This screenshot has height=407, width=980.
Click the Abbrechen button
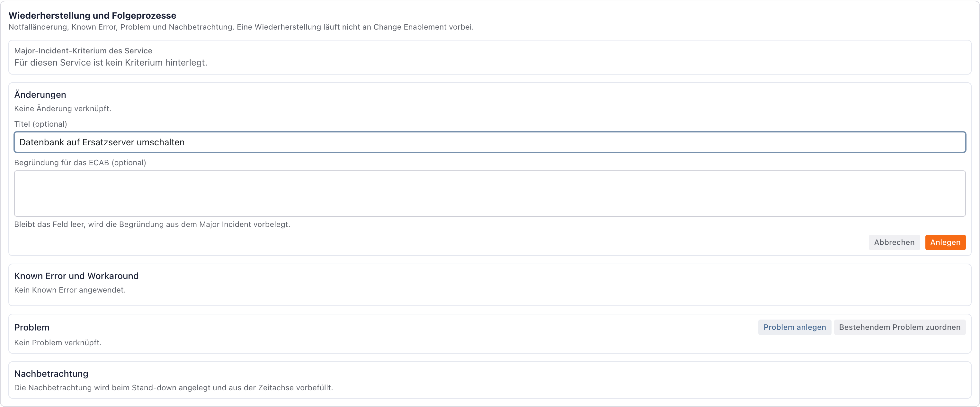point(894,242)
